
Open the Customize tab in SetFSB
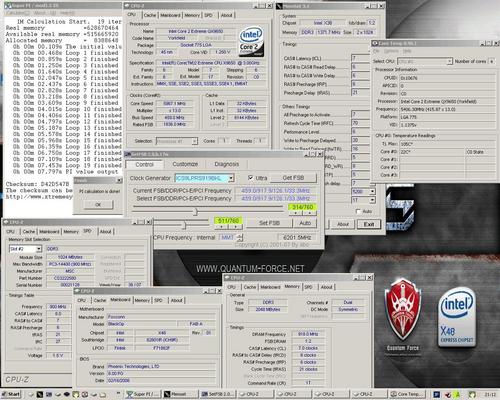click(185, 164)
